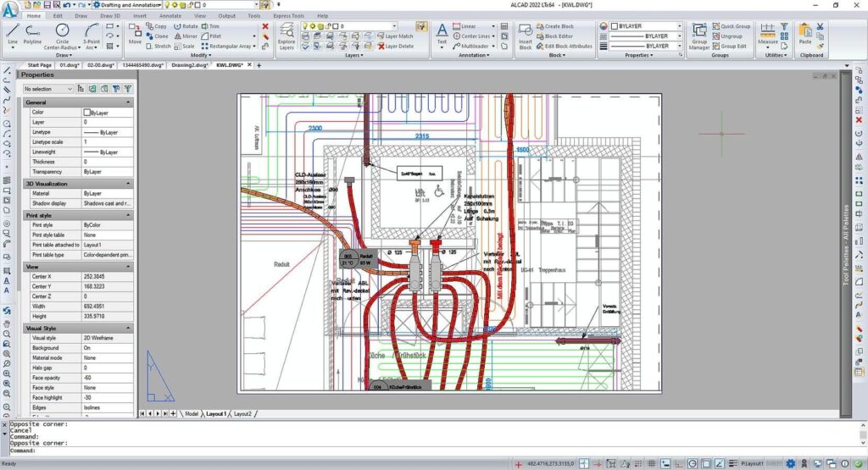Image resolution: width=868 pixels, height=470 pixels.
Task: Open the color BYLAYER dropdown in ribbon
Action: click(679, 26)
